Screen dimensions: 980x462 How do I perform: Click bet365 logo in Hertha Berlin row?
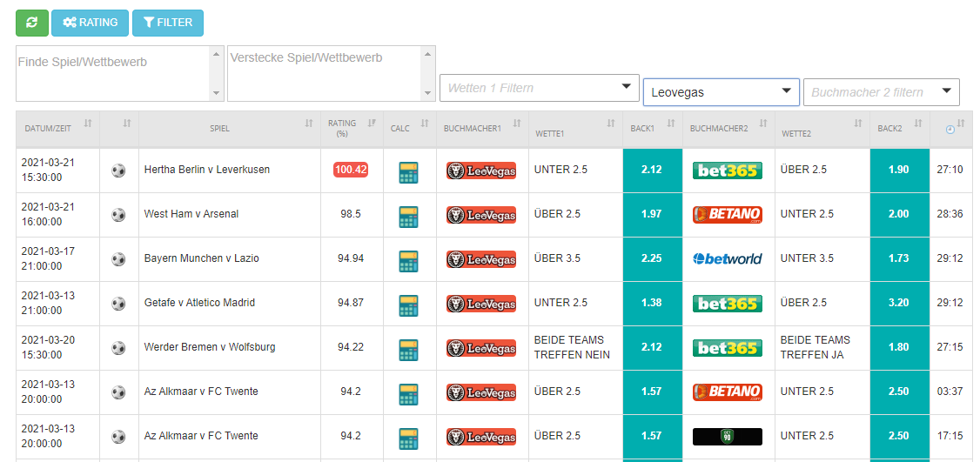coord(727,171)
